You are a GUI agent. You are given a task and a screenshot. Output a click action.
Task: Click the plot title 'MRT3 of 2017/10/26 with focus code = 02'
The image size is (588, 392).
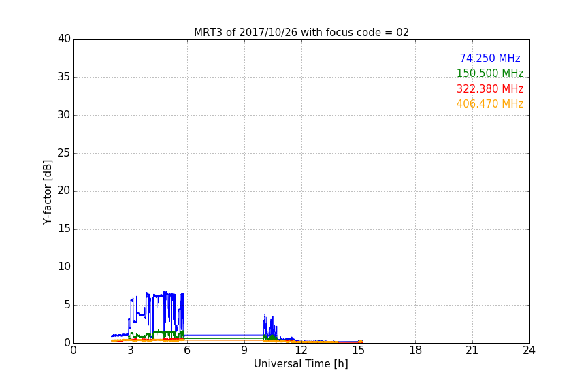(x=301, y=33)
